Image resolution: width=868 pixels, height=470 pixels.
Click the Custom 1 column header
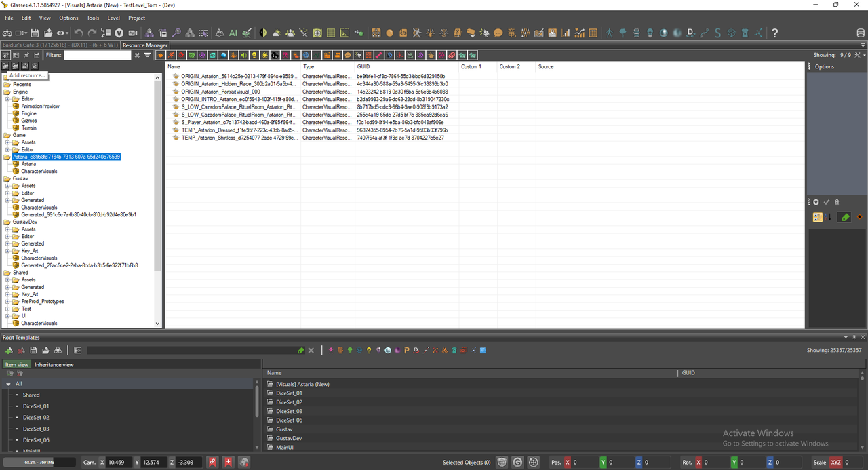click(478, 66)
